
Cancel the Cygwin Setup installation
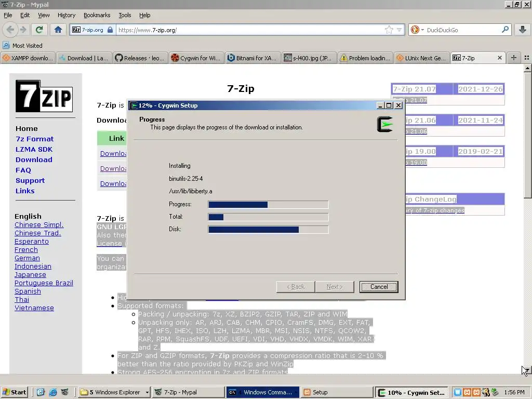[379, 287]
